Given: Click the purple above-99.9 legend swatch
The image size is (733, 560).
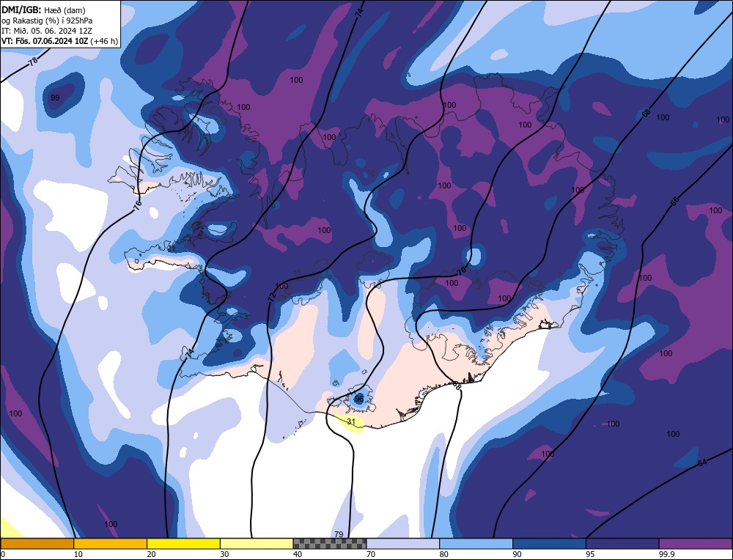Looking at the screenshot, I should pyautogui.click(x=696, y=543).
